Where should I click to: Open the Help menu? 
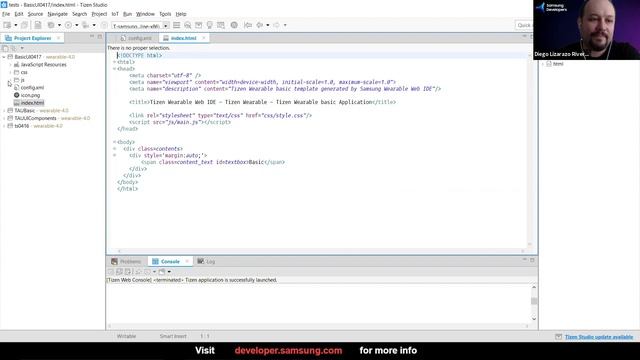click(x=181, y=14)
